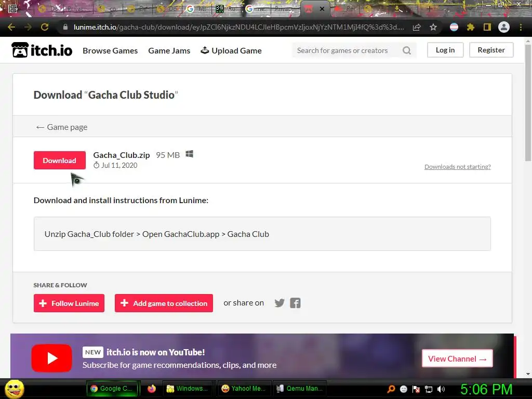The image size is (532, 399).
Task: Click the Follow Lunime button
Action: [x=69, y=303]
